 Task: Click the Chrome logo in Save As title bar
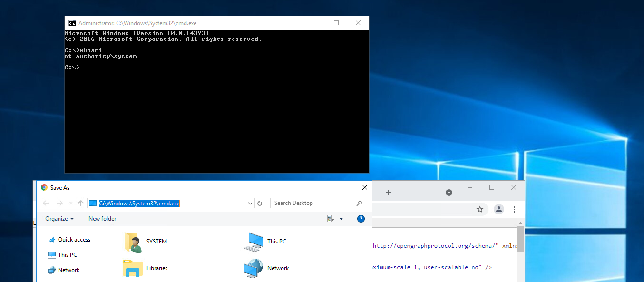pos(44,187)
